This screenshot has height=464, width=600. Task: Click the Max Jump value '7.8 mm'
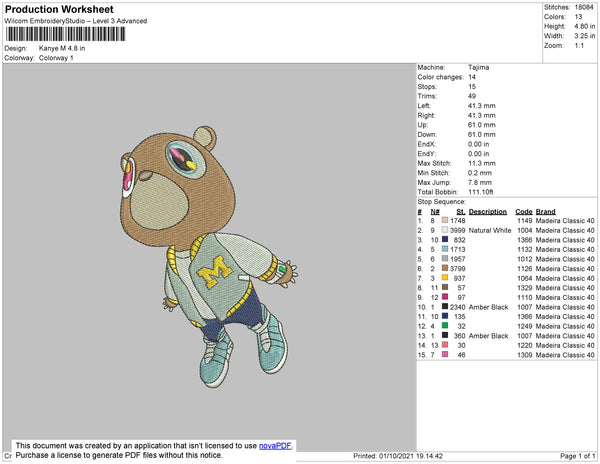480,182
